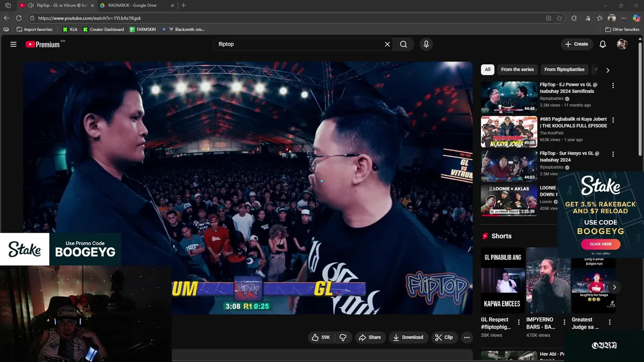Screen dimensions: 644x362
Task: Open favorites list icon
Action: tap(600, 18)
